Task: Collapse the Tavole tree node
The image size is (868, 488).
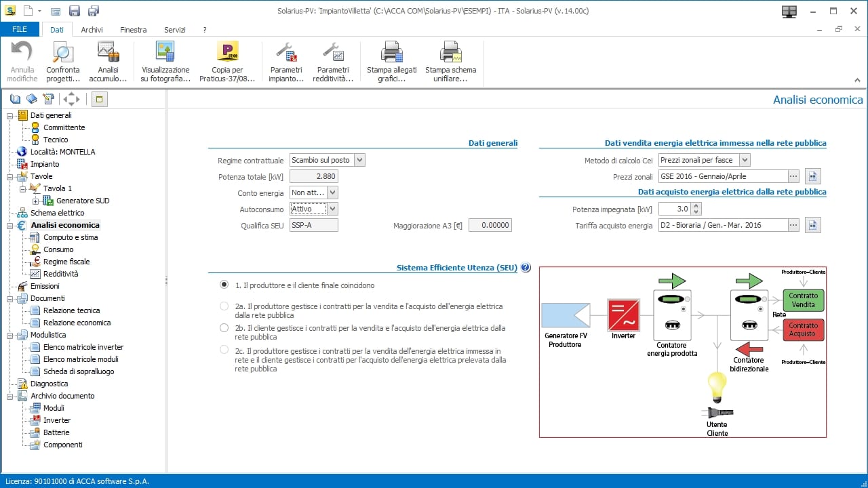Action: (10, 176)
